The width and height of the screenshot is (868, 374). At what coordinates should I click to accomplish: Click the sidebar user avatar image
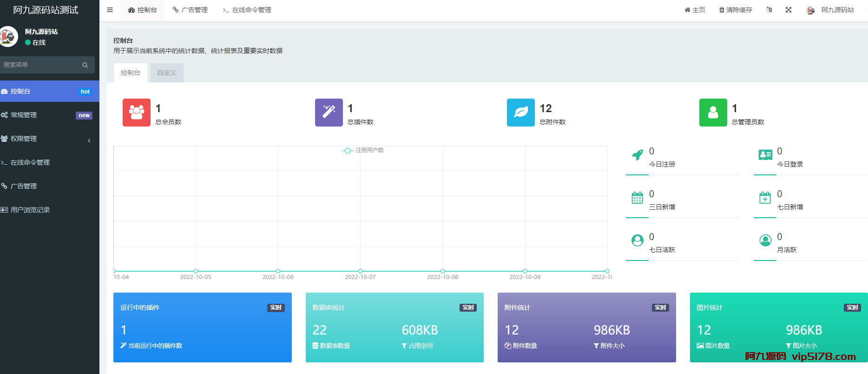tap(8, 36)
